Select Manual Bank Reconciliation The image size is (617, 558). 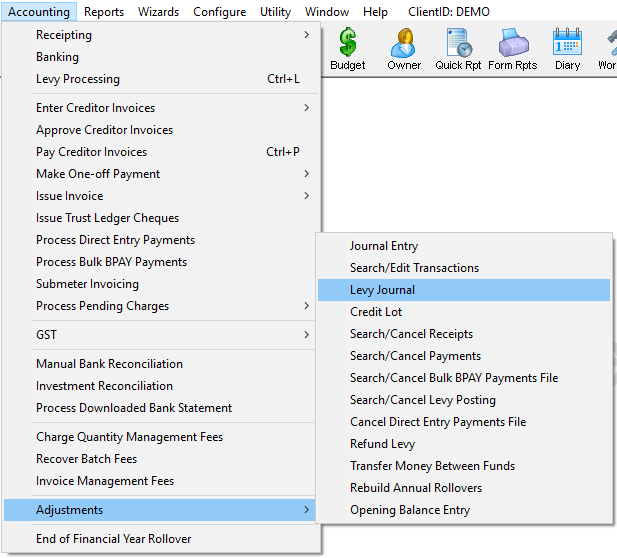point(161,364)
